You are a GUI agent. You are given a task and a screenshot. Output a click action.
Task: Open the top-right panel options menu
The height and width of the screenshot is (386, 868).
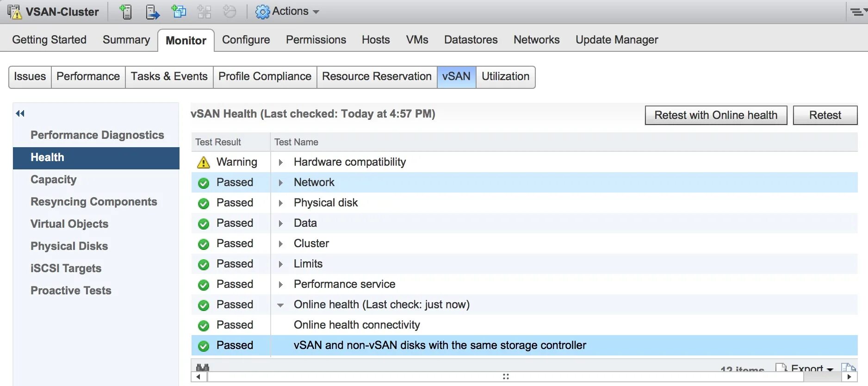(x=858, y=12)
